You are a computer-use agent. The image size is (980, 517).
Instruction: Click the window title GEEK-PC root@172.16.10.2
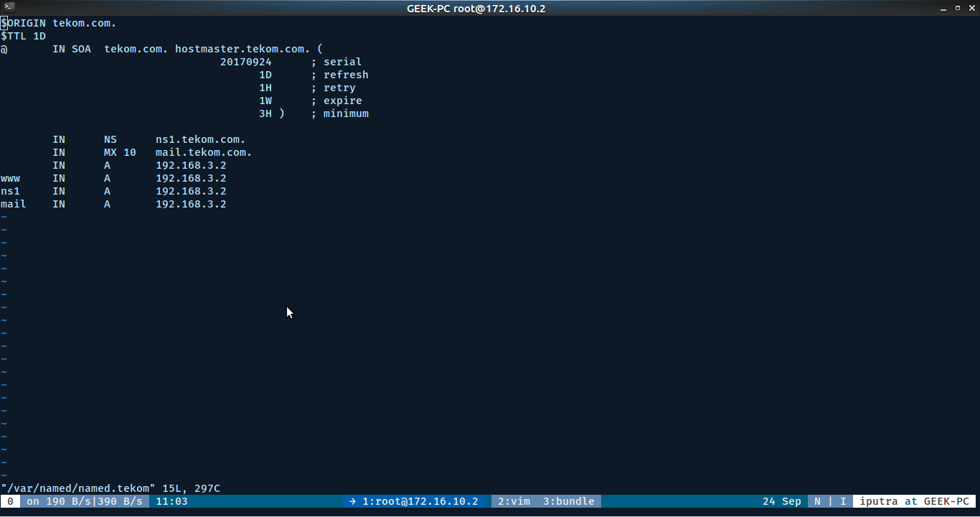[476, 8]
